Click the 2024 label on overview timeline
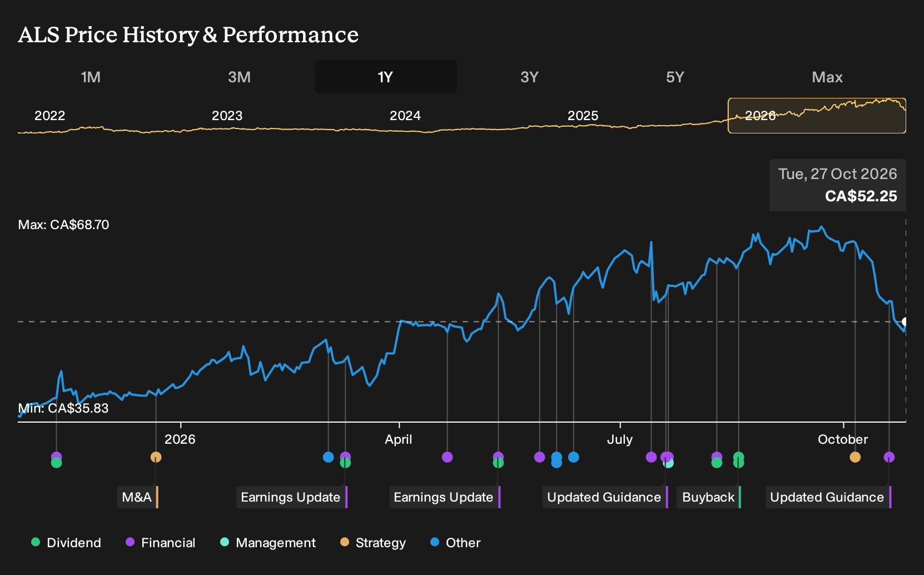Viewport: 924px width, 575px height. pos(405,116)
